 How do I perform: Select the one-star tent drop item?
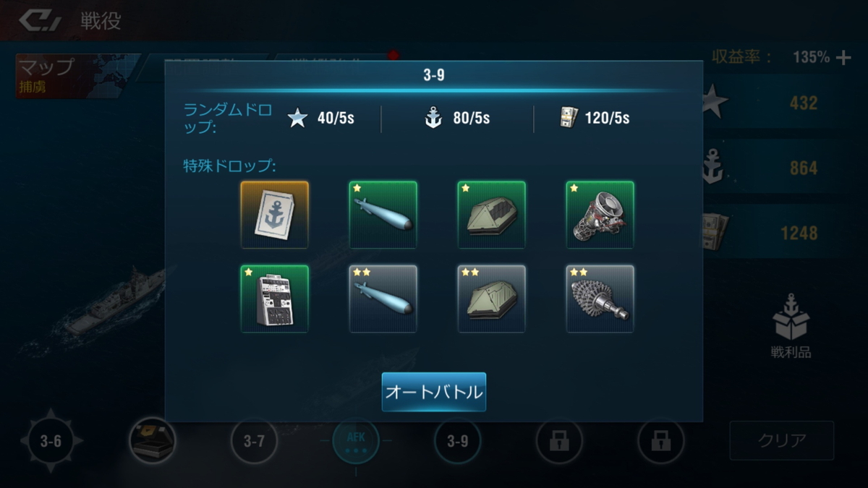click(492, 215)
